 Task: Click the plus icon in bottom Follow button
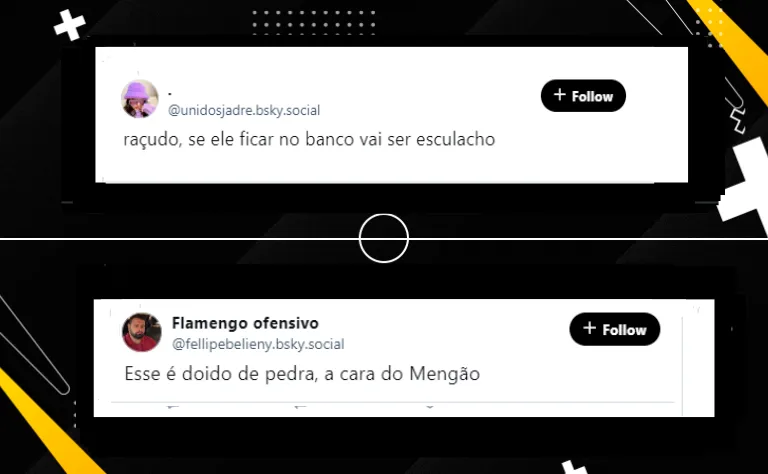[590, 328]
